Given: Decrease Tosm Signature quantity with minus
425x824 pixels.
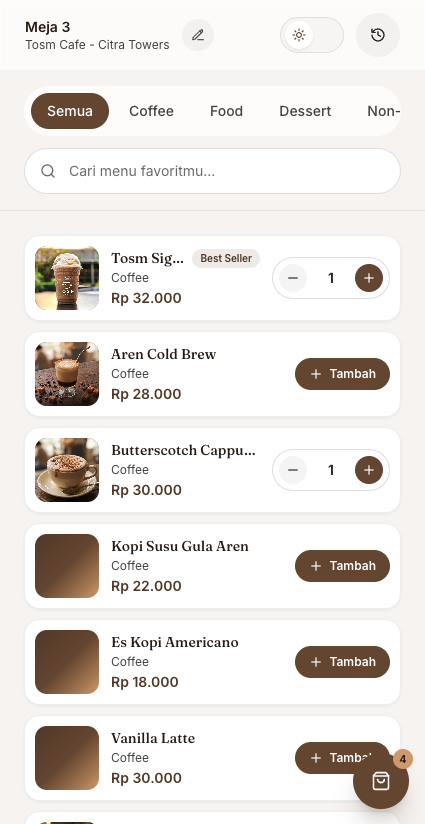Looking at the screenshot, I should pyautogui.click(x=293, y=278).
